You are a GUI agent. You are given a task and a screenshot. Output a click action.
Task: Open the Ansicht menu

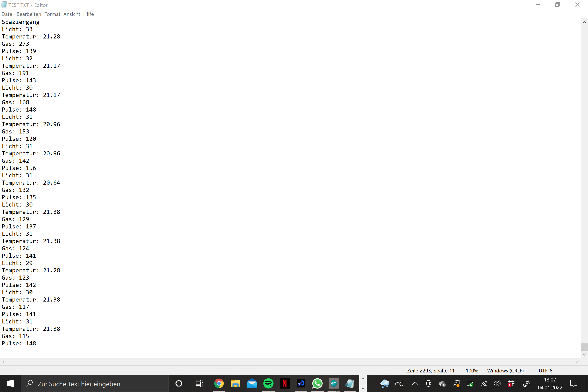[72, 14]
